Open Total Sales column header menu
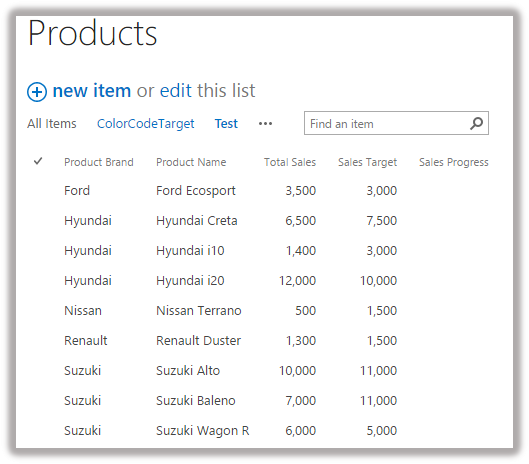This screenshot has height=464, width=529. (x=290, y=162)
